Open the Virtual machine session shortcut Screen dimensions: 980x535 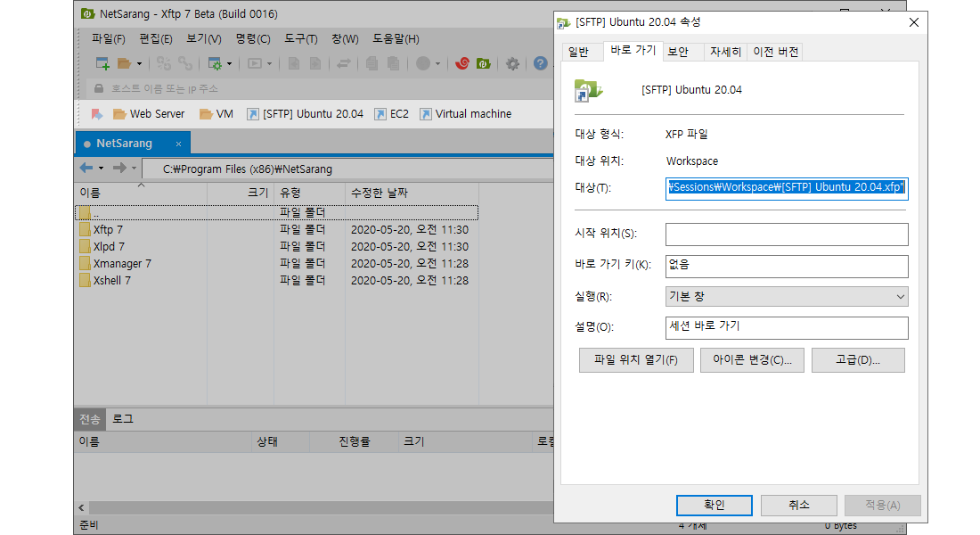[x=466, y=114]
